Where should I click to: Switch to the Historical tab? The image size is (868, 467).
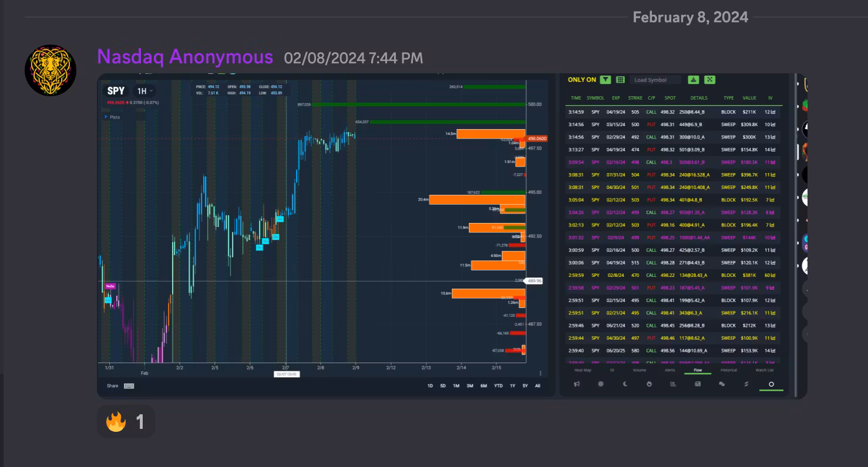(x=728, y=370)
